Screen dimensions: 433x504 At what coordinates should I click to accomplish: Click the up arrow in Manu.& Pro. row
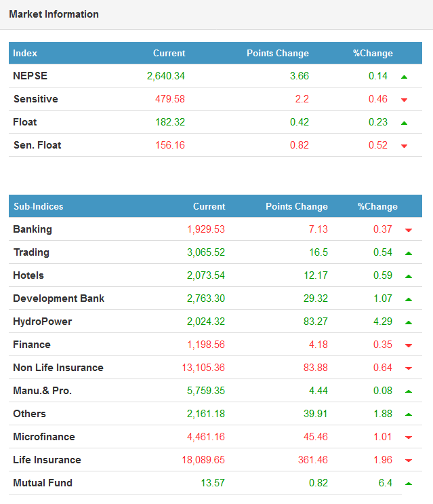[409, 391]
